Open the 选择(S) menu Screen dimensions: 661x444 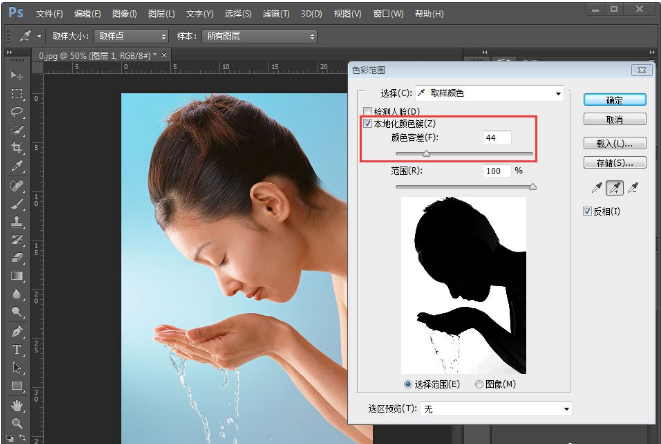pos(238,13)
